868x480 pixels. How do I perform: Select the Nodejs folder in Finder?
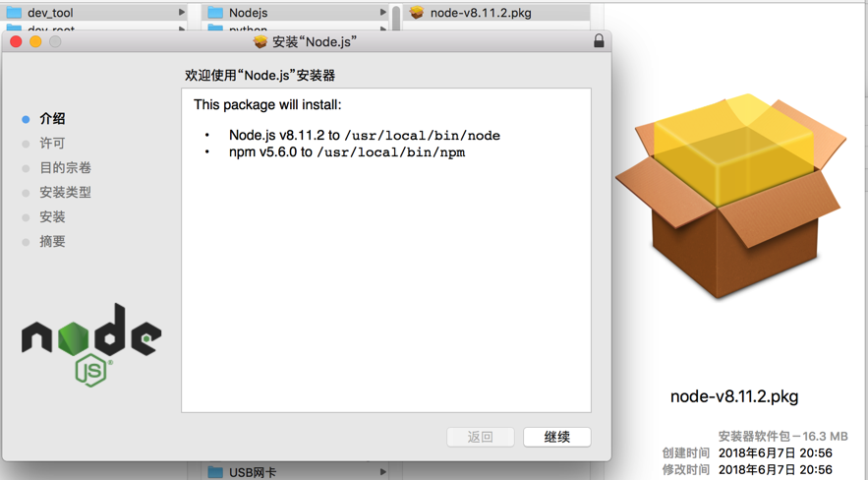pos(296,12)
